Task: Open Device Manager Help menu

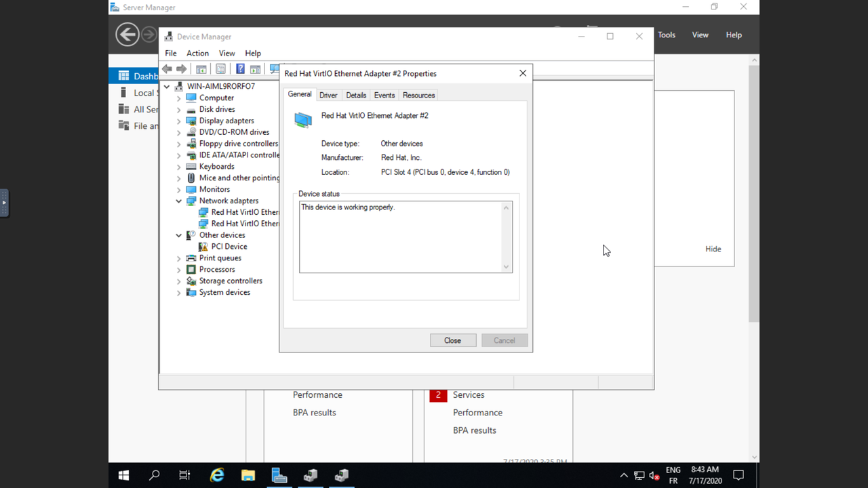Action: pyautogui.click(x=253, y=54)
